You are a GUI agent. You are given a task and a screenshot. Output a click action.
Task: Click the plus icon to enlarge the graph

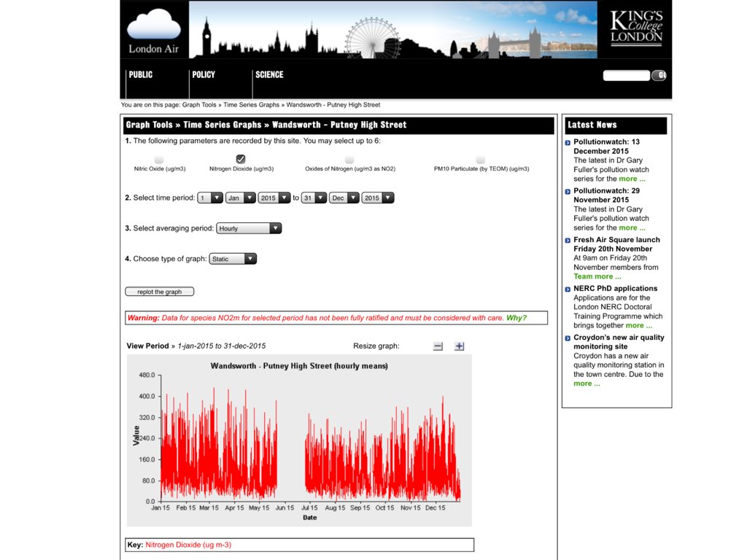[460, 346]
